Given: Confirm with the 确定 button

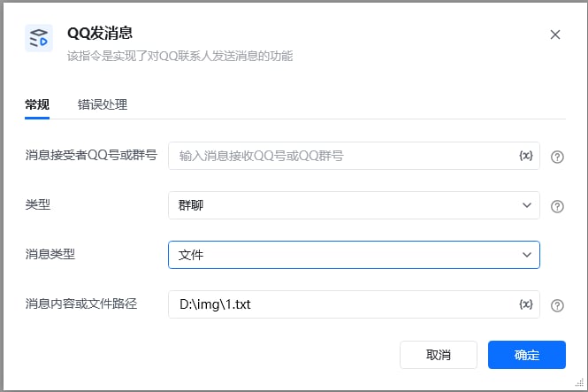Looking at the screenshot, I should (x=527, y=355).
